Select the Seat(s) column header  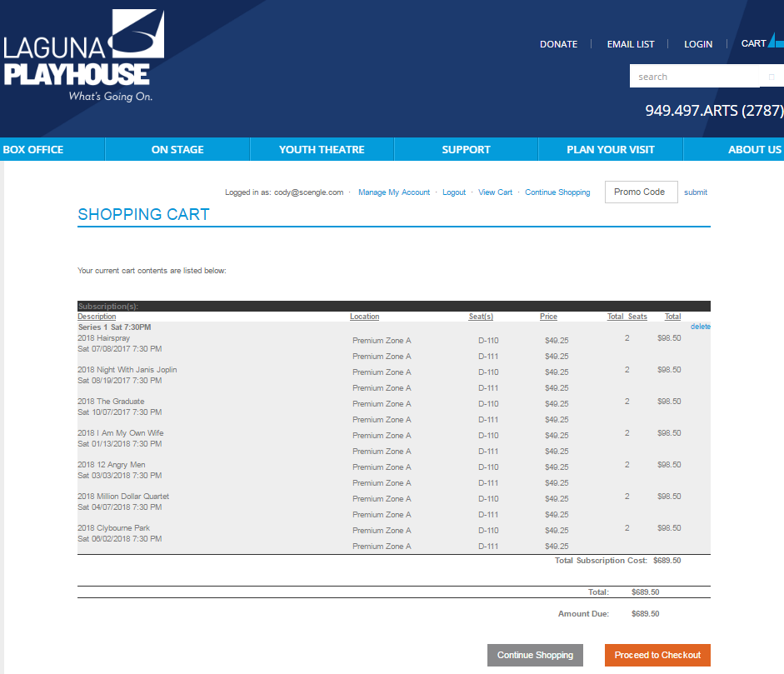tap(481, 317)
